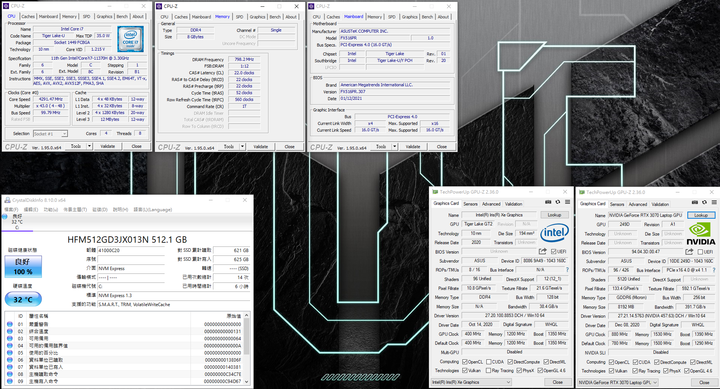The height and width of the screenshot is (389, 720).
Task: Click the refresh icon in the NVIDIA GPU-Z window
Action: click(704, 203)
